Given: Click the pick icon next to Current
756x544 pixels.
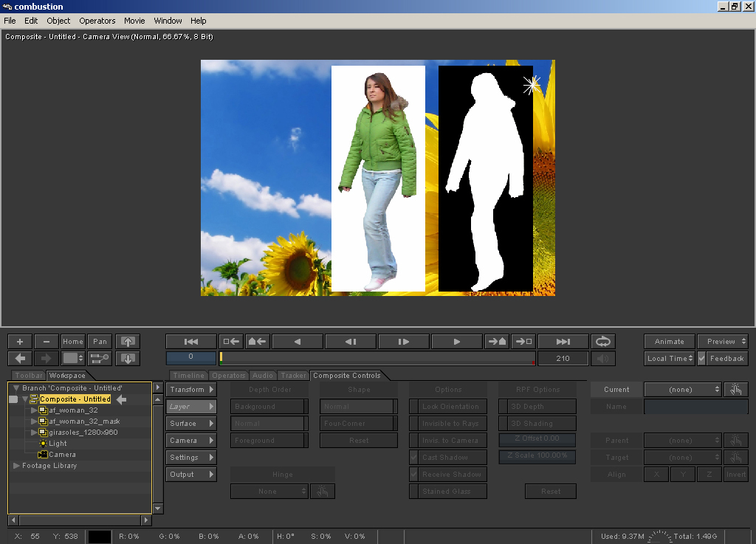Looking at the screenshot, I should point(736,389).
